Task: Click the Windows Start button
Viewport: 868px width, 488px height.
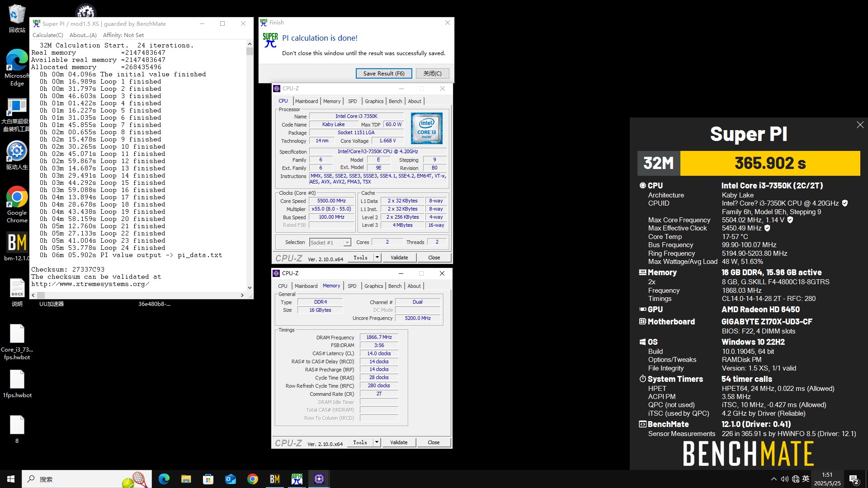Action: click(x=11, y=479)
